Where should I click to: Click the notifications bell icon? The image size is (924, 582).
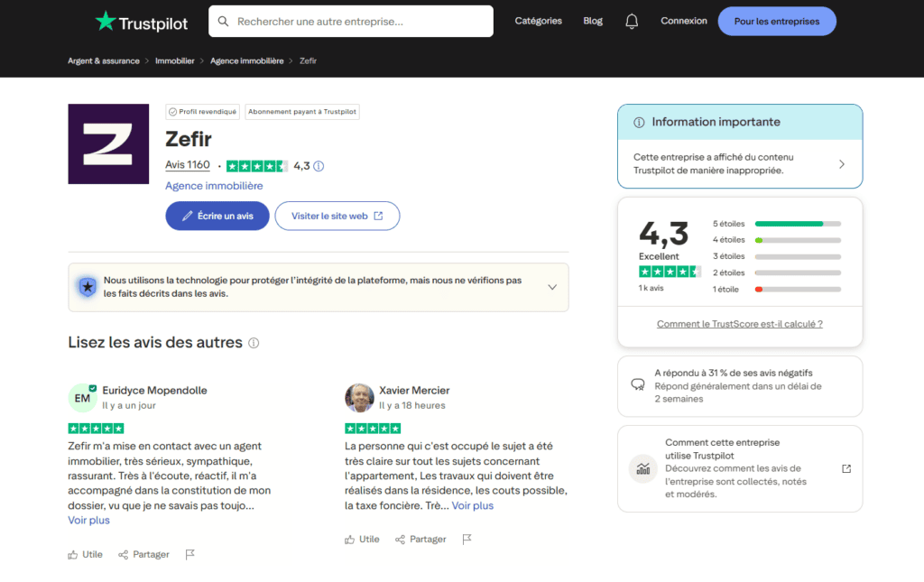(632, 22)
